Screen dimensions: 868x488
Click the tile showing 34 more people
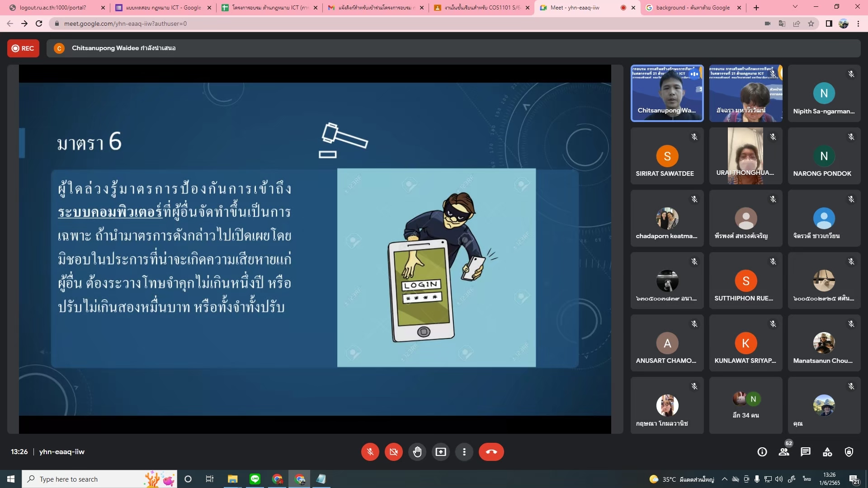click(745, 405)
